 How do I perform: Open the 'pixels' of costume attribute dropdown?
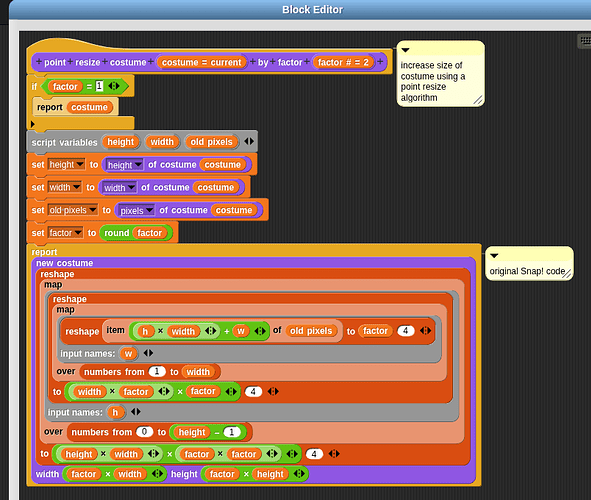click(x=150, y=210)
